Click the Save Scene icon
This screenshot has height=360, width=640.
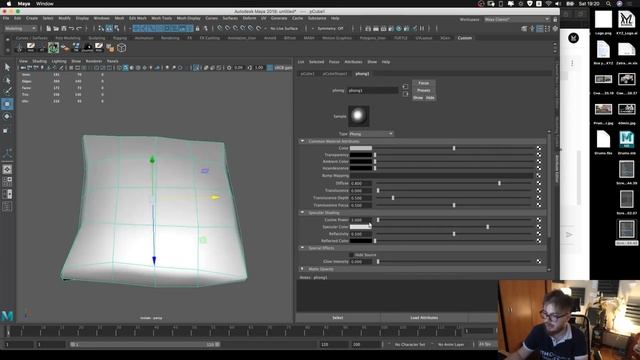pyautogui.click(x=64, y=29)
